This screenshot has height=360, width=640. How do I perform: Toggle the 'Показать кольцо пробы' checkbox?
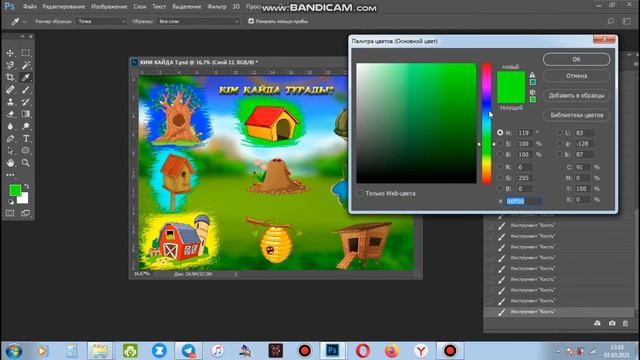(x=251, y=21)
